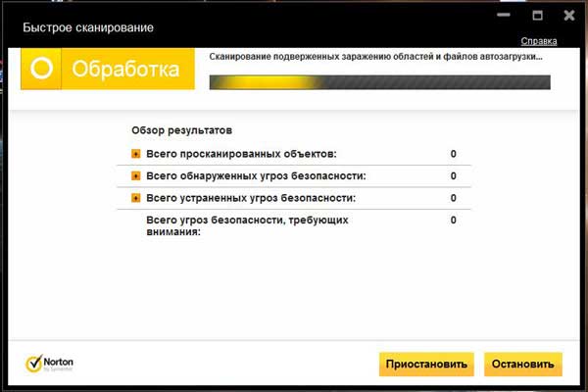Maximize the scan window
This screenshot has width=588, height=392.
point(537,15)
